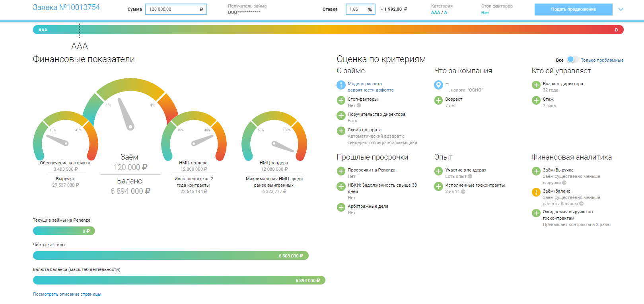Click the Сумма input field

(x=176, y=9)
